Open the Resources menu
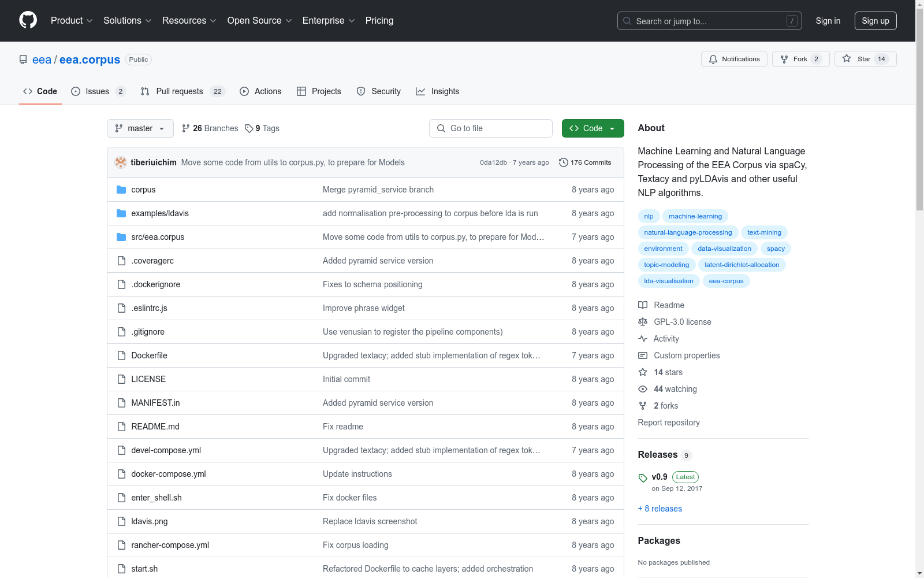 (x=189, y=20)
